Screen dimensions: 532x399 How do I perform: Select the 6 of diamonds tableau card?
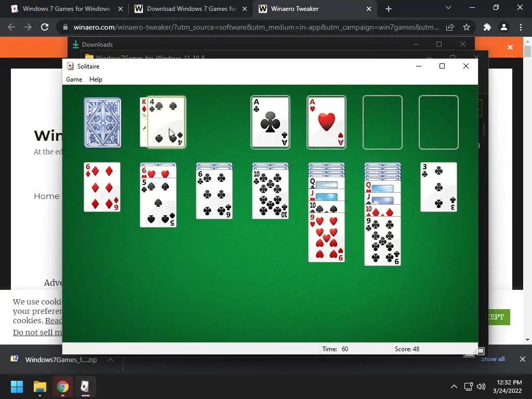pyautogui.click(x=102, y=187)
